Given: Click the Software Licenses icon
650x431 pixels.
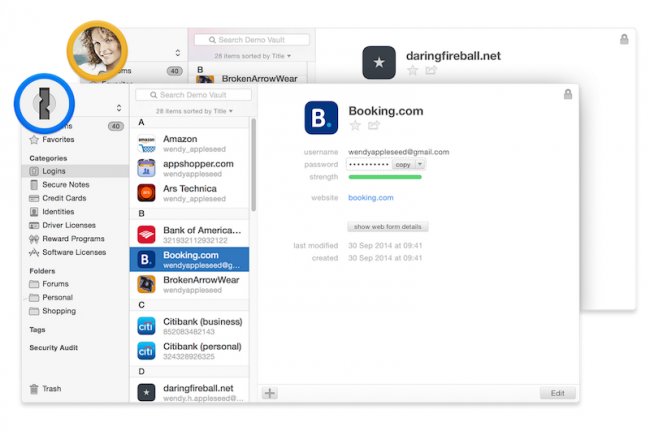Looking at the screenshot, I should (x=34, y=252).
